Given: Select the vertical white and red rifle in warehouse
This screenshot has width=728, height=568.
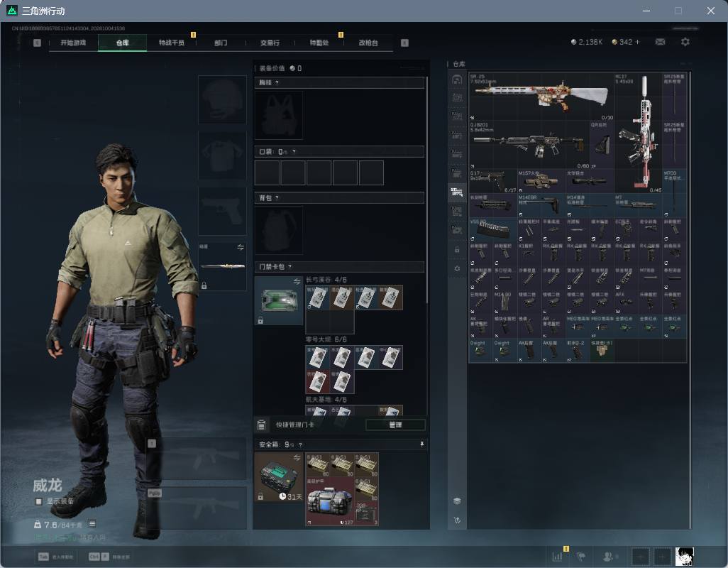Looking at the screenshot, I should [639, 133].
